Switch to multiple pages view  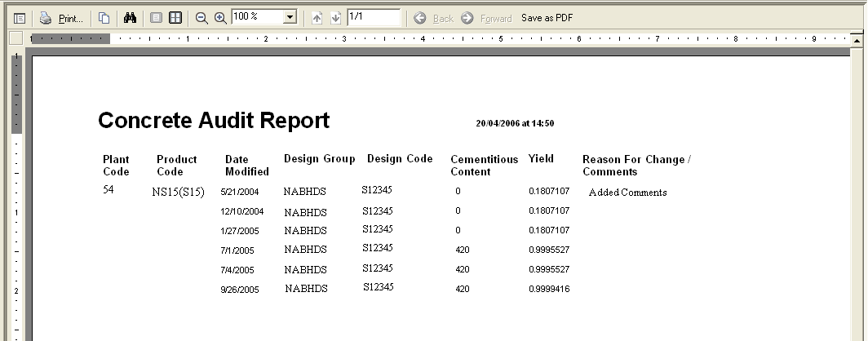click(x=175, y=17)
